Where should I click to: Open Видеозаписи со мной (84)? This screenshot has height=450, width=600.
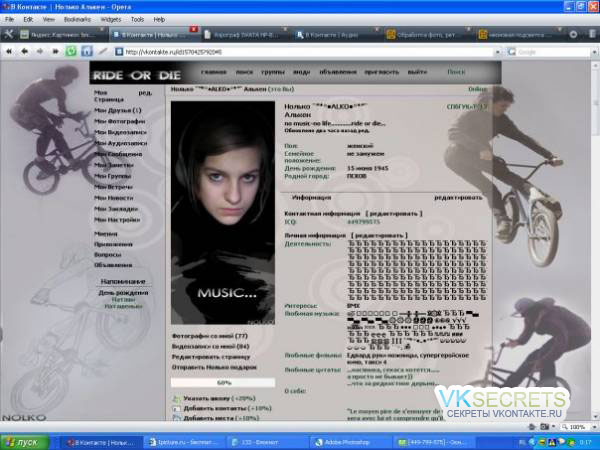[x=210, y=346]
